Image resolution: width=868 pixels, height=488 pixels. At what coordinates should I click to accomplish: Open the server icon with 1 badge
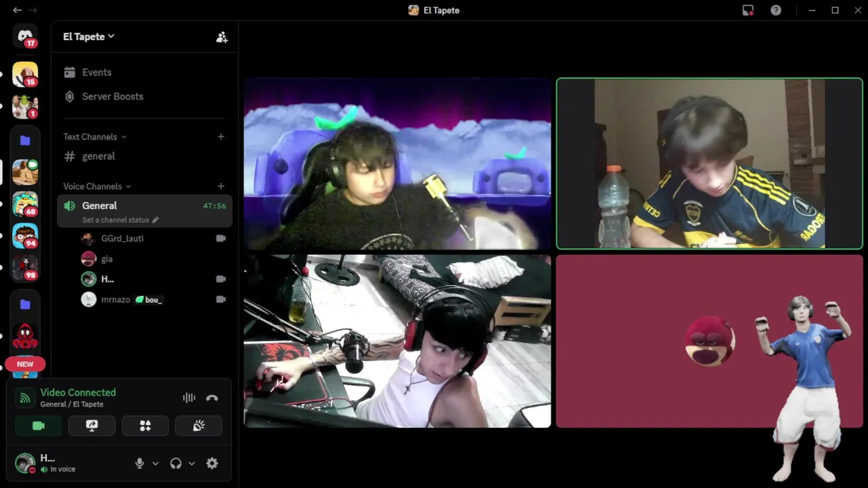25,106
